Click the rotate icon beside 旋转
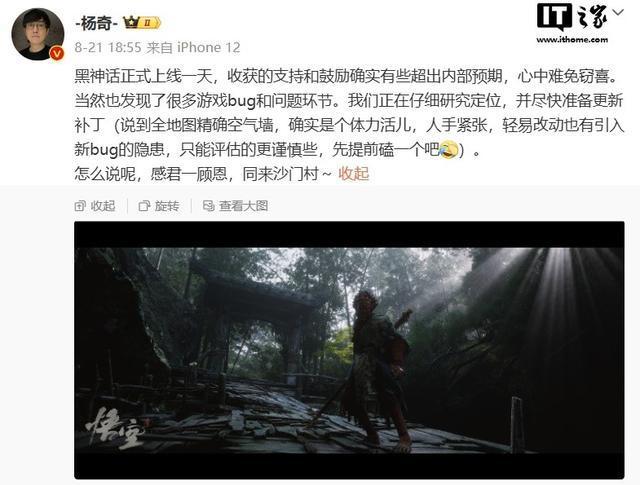The width and height of the screenshot is (640, 485). click(x=144, y=206)
